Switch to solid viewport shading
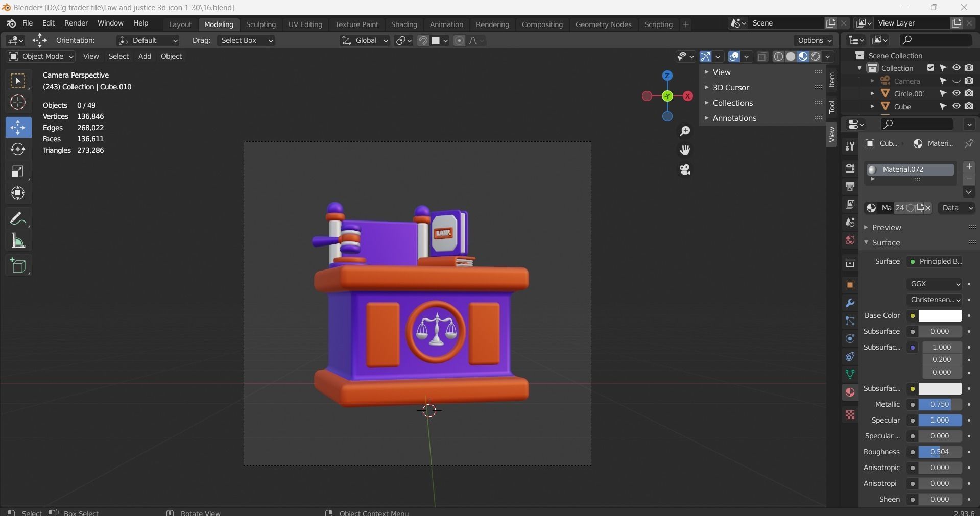The width and height of the screenshot is (980, 516). click(791, 56)
